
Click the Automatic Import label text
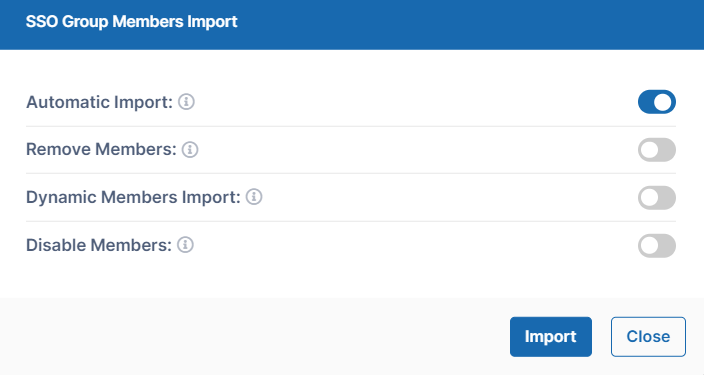99,102
